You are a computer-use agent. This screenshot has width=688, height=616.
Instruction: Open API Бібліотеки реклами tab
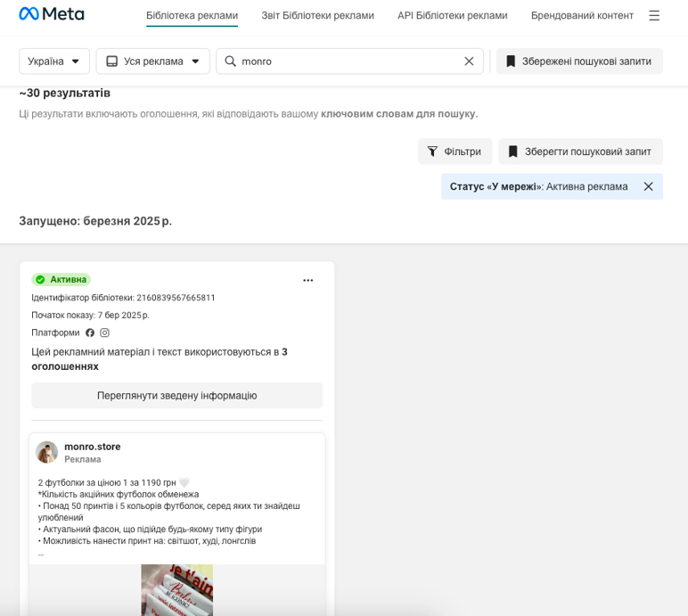coord(453,16)
